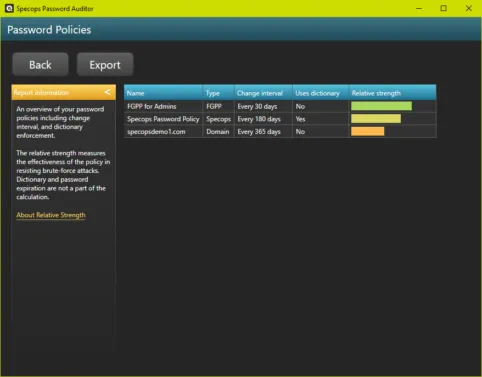Click the Back button
This screenshot has width=482, height=377.
coord(40,64)
